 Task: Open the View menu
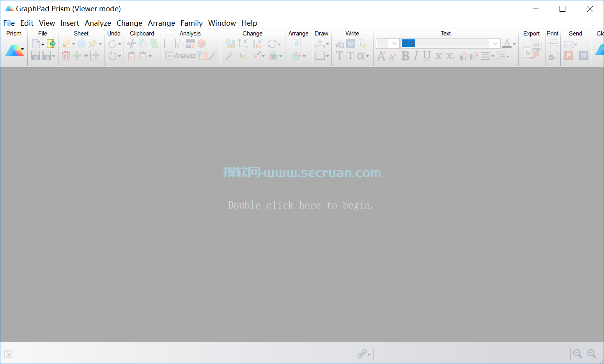tap(47, 23)
